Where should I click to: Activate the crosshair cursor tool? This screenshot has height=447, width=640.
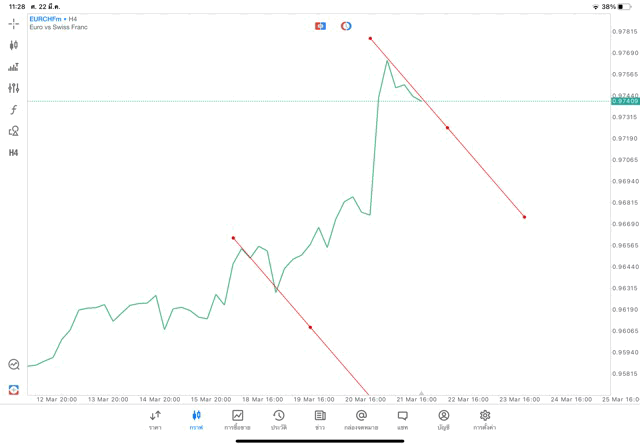(14, 23)
